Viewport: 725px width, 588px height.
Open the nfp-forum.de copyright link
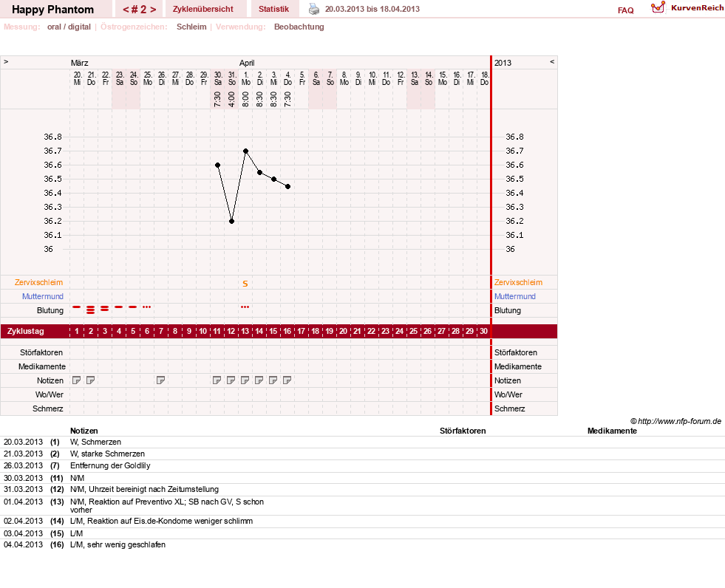[675, 421]
